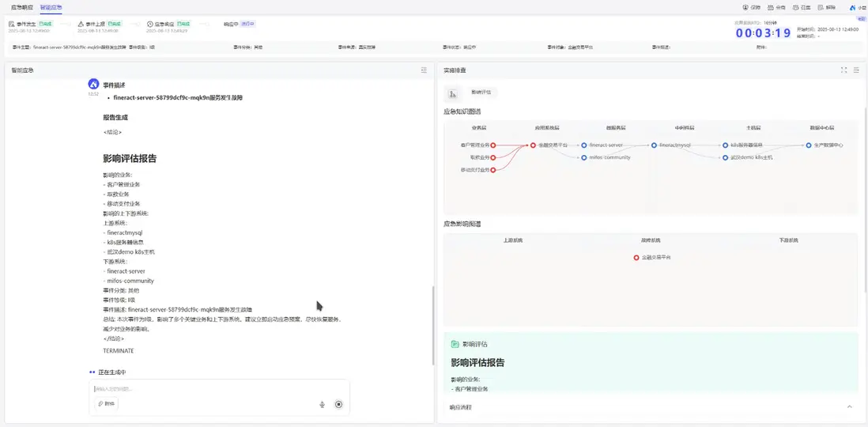Click the 事件发生 step icon
Image resolution: width=868 pixels, height=427 pixels.
point(12,25)
